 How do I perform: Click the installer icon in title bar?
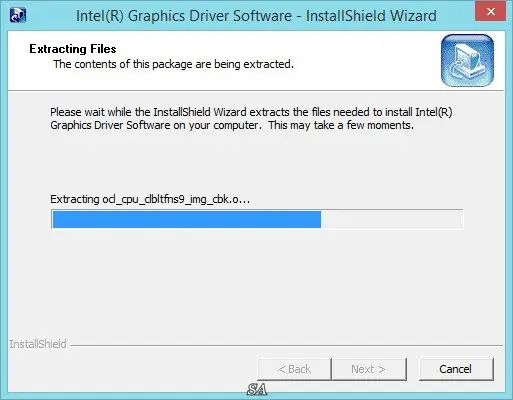click(18, 15)
